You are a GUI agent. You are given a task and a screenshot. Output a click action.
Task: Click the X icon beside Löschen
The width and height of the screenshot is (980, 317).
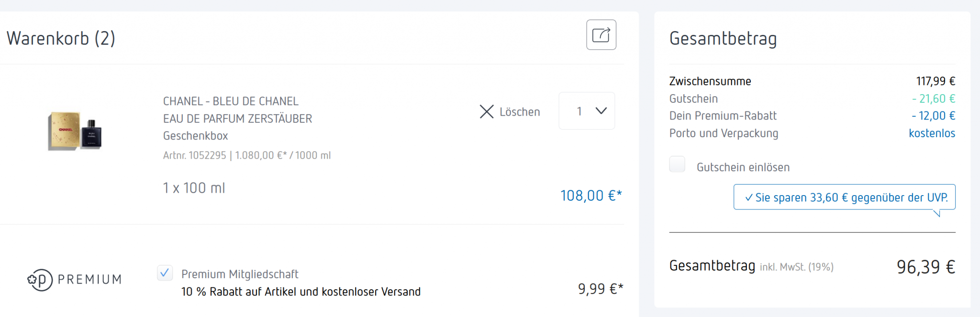(486, 112)
